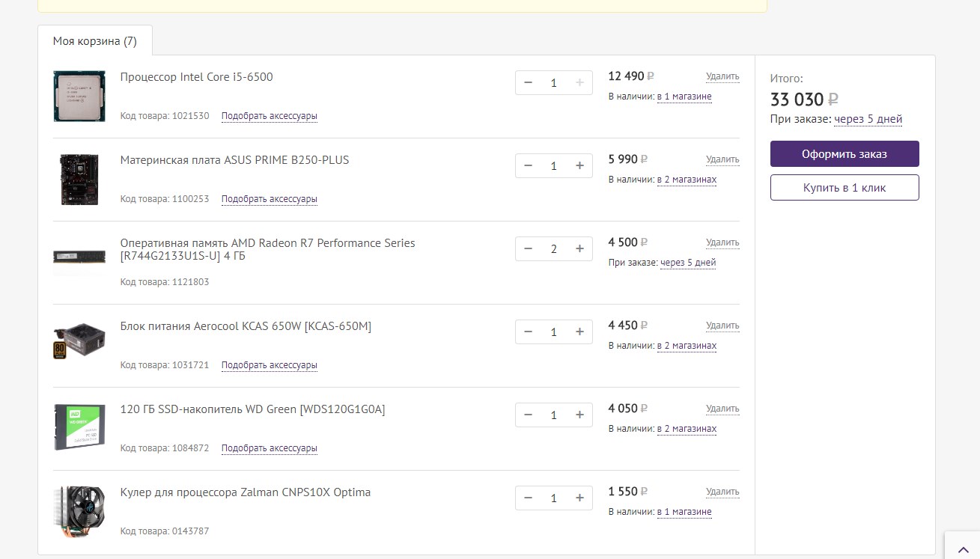The image size is (980, 559).
Task: Select the Моя корзина (7) tab
Action: coord(95,41)
